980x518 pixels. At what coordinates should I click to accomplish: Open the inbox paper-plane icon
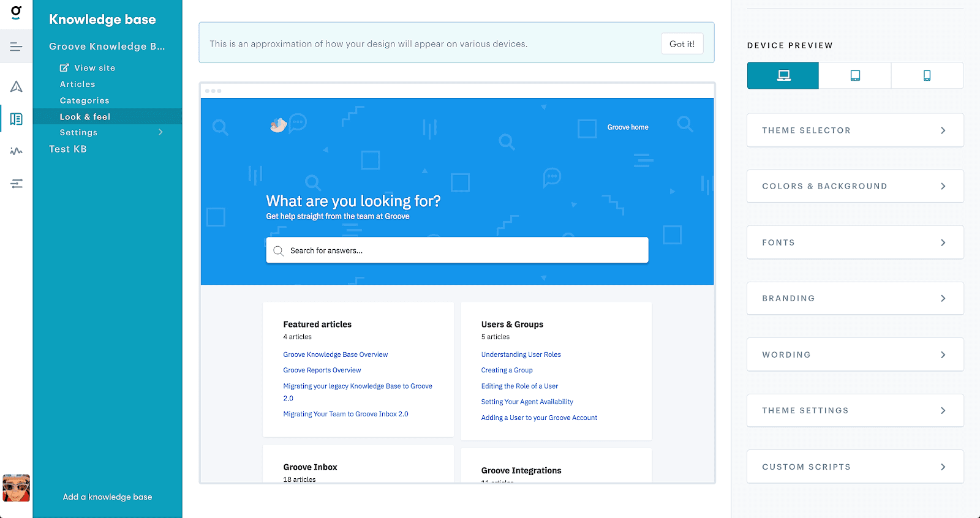17,86
